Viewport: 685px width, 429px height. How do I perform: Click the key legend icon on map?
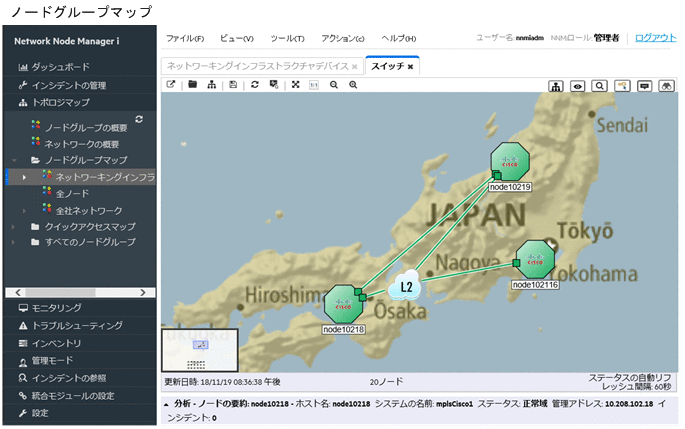pos(622,86)
